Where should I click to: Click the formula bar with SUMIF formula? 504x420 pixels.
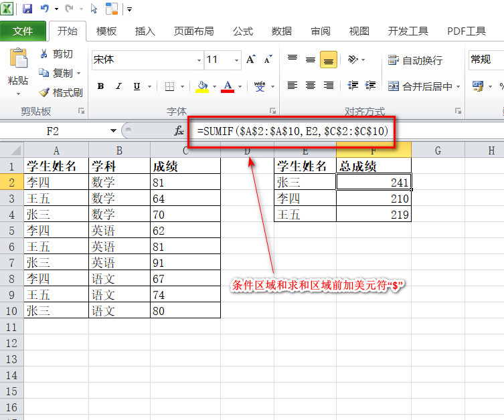[x=347, y=131]
